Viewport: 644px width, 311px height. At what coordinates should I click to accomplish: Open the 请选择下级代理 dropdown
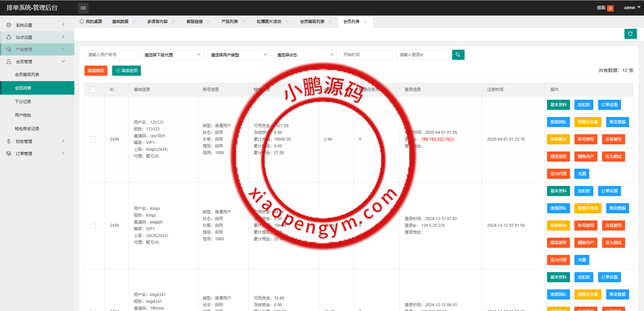click(x=172, y=55)
